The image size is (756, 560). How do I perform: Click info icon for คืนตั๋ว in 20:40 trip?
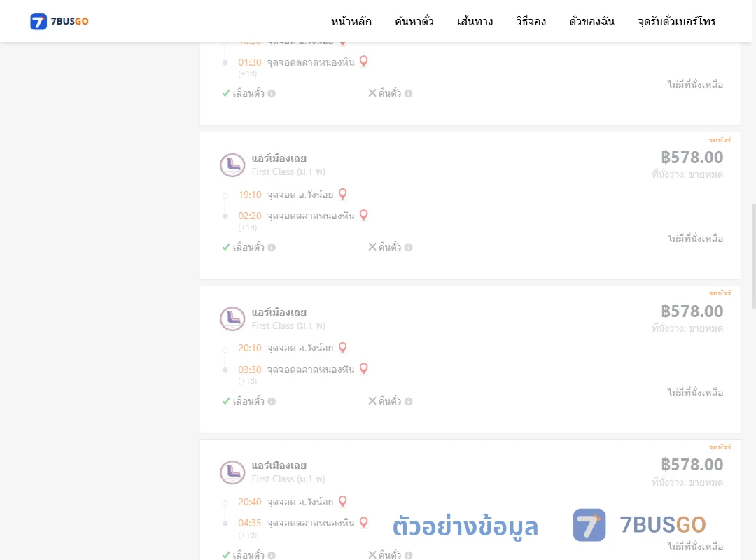[408, 555]
